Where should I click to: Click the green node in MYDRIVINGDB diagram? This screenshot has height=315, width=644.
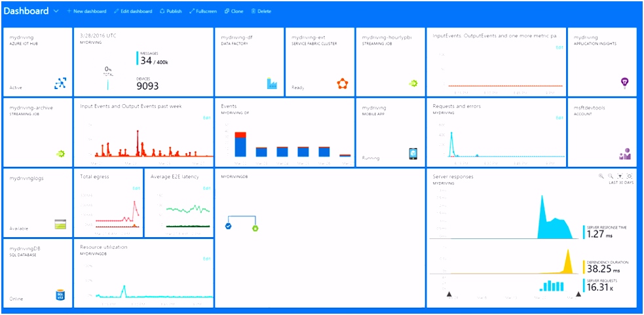point(255,228)
